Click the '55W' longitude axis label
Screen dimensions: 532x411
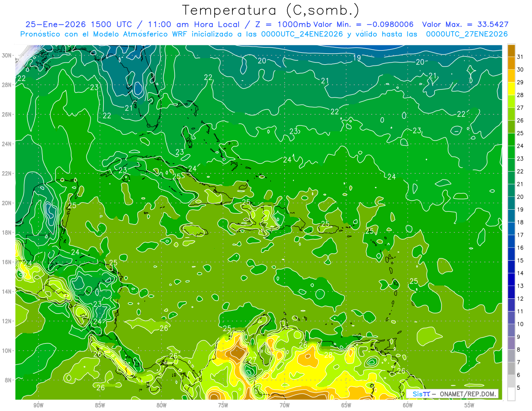click(469, 405)
